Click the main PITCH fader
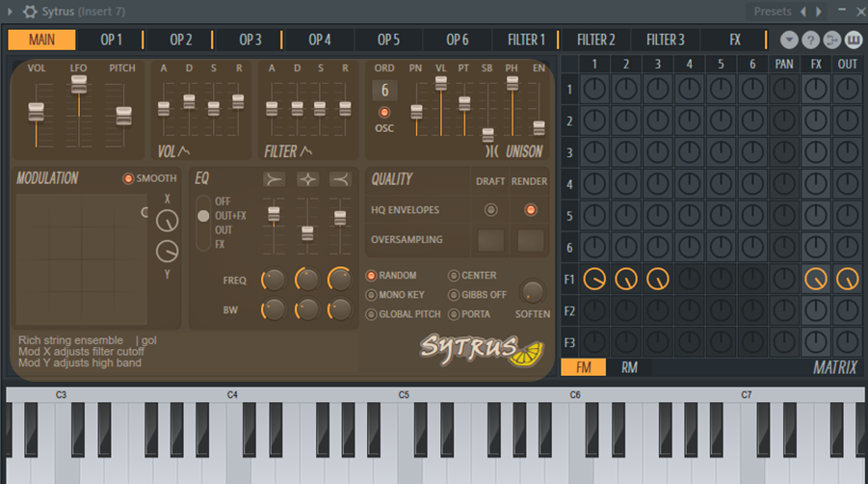The image size is (868, 484). (x=123, y=116)
